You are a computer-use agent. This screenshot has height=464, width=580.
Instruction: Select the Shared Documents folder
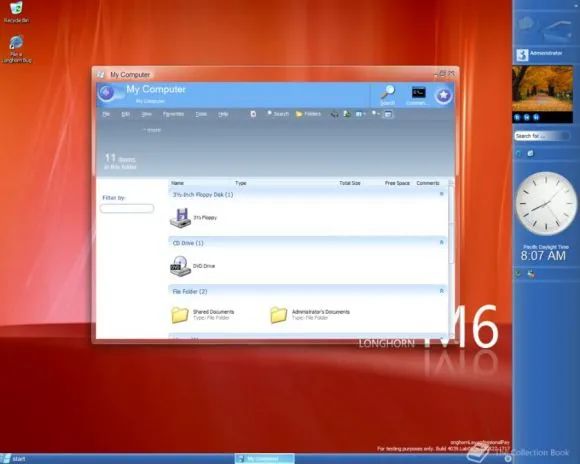point(202,315)
